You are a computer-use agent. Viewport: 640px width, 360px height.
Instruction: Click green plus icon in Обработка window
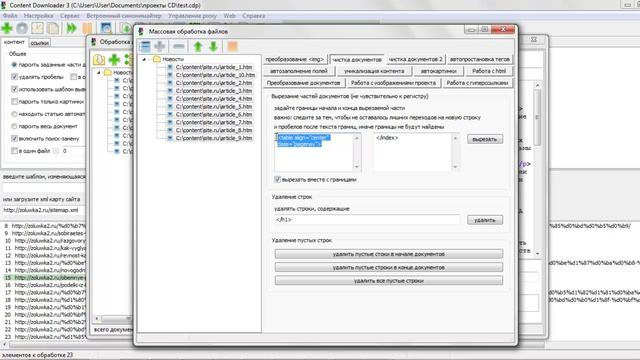(114, 60)
